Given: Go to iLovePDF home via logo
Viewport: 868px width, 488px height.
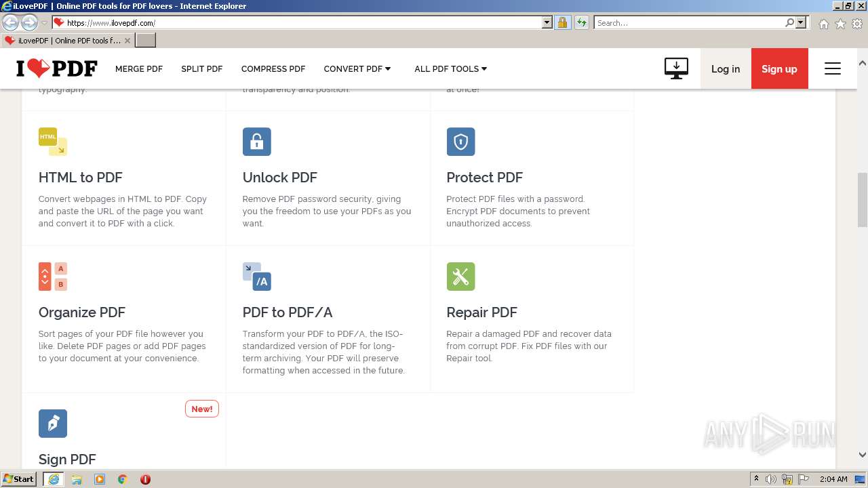Looking at the screenshot, I should click(57, 68).
